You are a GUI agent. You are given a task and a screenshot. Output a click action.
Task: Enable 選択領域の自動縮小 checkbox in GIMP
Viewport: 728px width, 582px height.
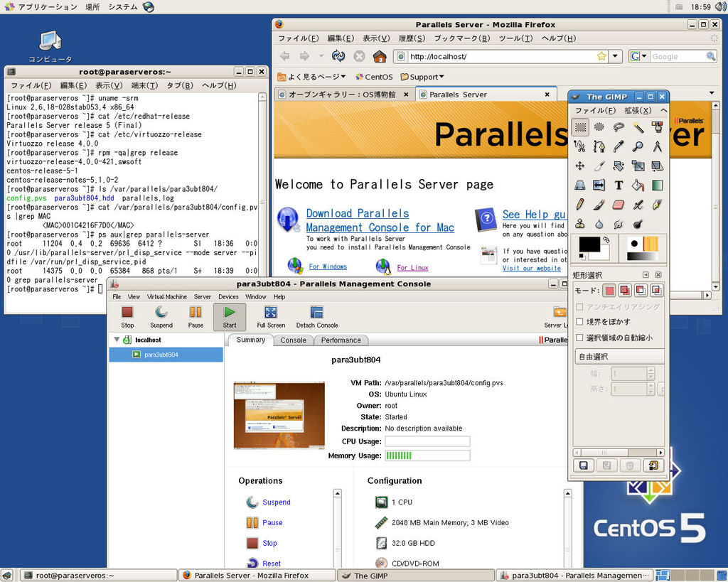click(x=579, y=338)
